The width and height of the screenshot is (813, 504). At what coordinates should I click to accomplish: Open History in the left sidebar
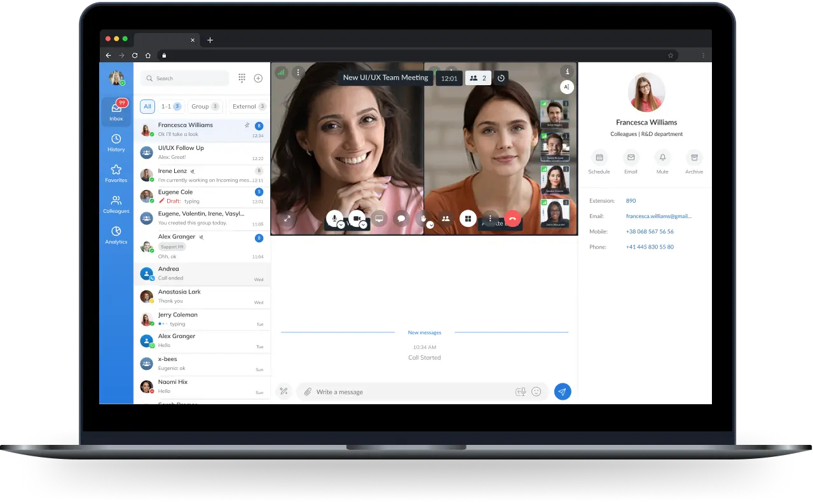click(116, 143)
